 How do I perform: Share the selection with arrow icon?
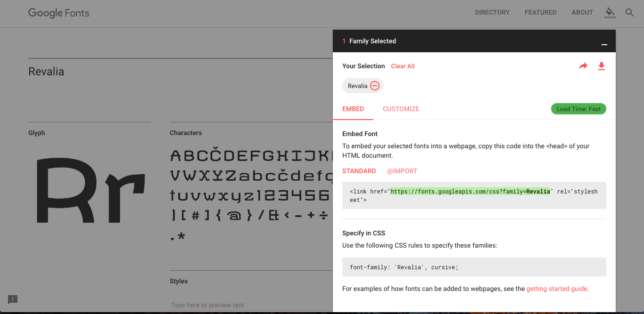583,66
